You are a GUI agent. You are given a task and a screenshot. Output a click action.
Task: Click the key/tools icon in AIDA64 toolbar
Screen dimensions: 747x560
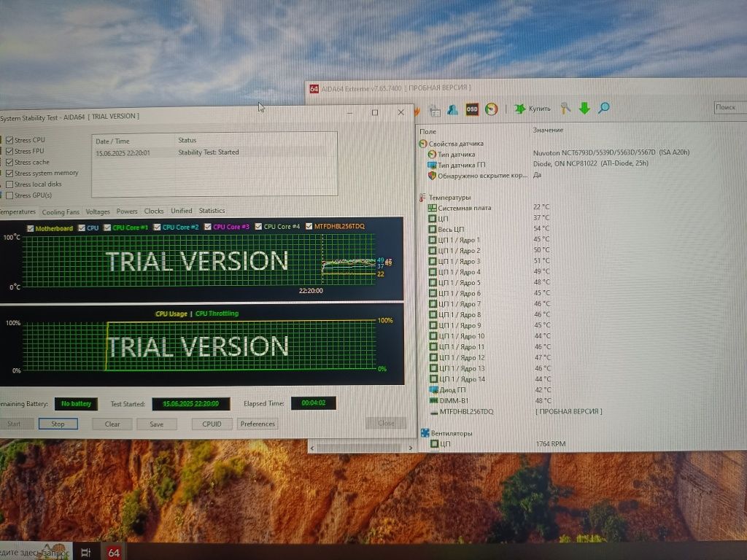coord(565,108)
